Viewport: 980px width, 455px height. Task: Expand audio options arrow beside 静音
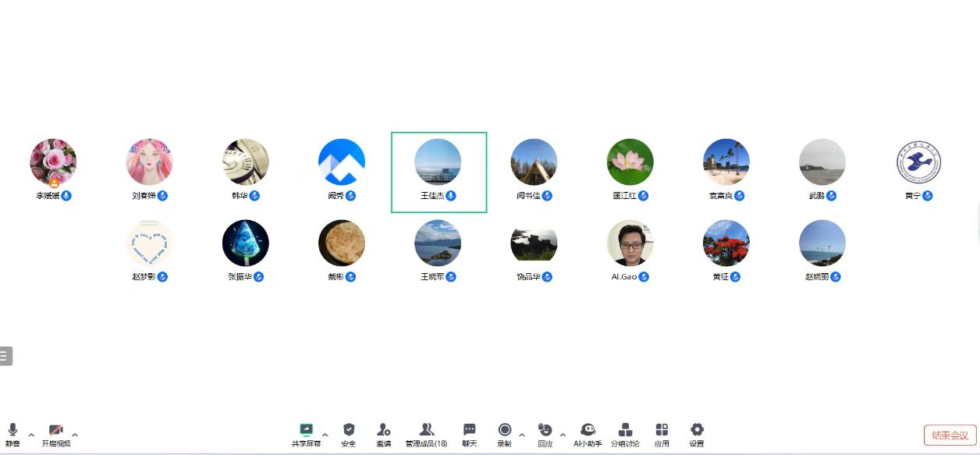(x=31, y=435)
